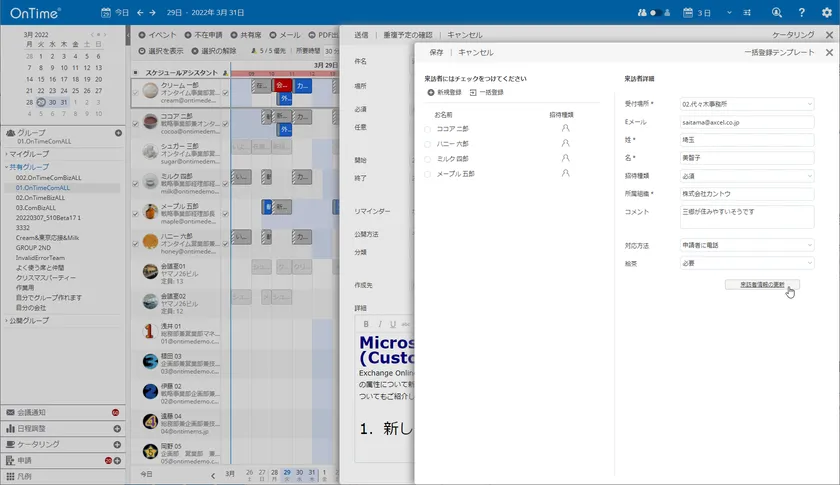840x485 pixels.
Task: Open the help question mark icon
Action: coord(802,12)
